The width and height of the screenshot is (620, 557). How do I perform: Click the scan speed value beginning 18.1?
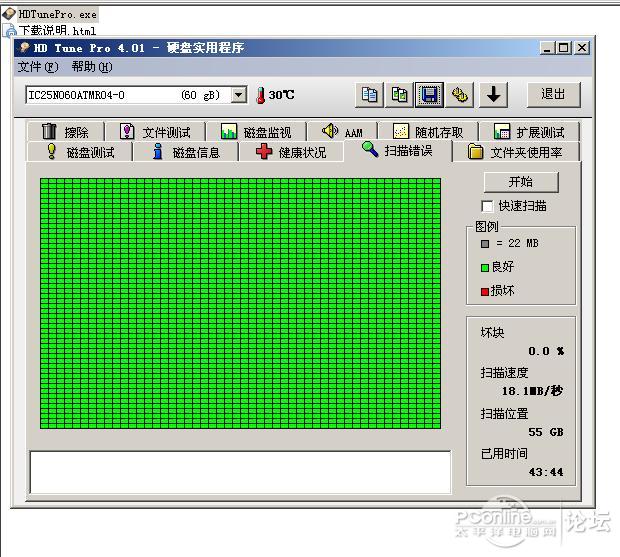pos(532,391)
